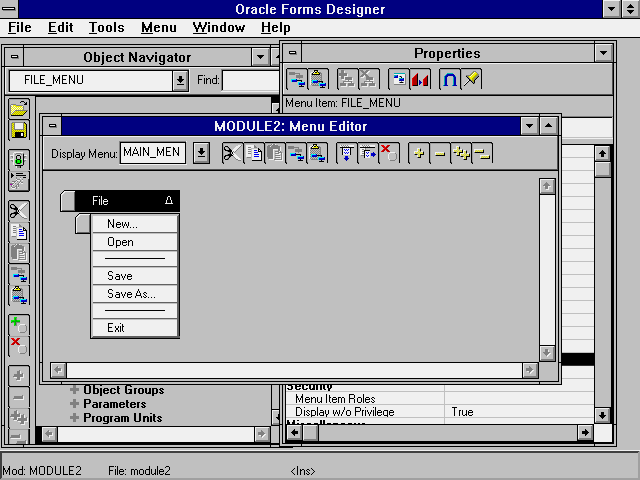This screenshot has height=480, width=640.
Task: Open the FILE_MENU dropdown in Object Navigator
Action: tap(180, 80)
